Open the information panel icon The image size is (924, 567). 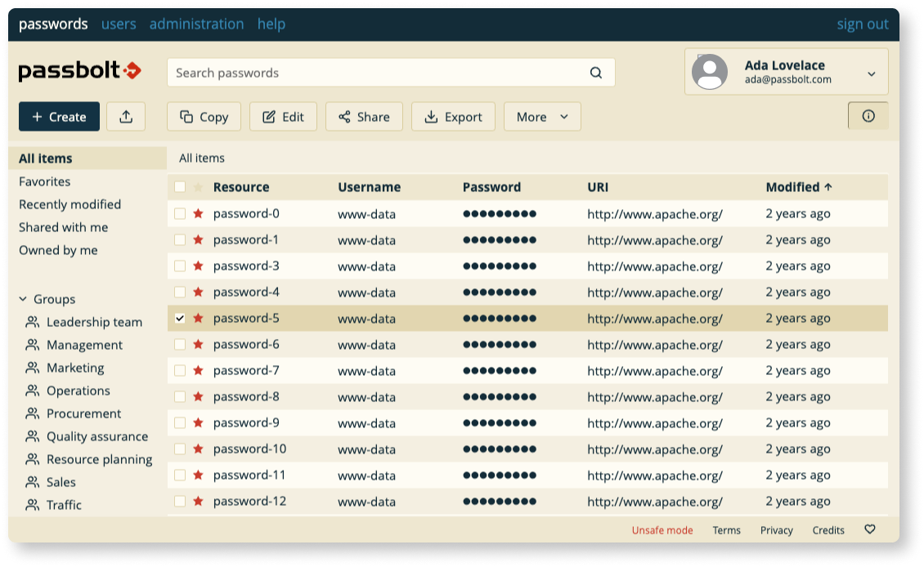[x=868, y=116]
